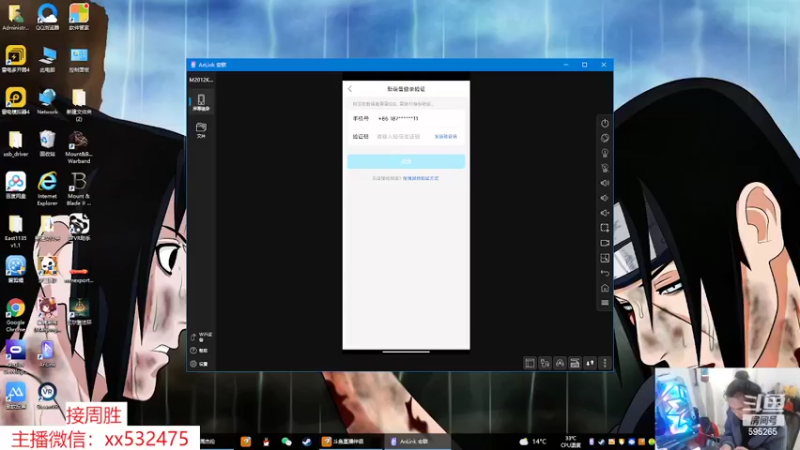
Task: Click the mute speaker icon
Action: 605,213
